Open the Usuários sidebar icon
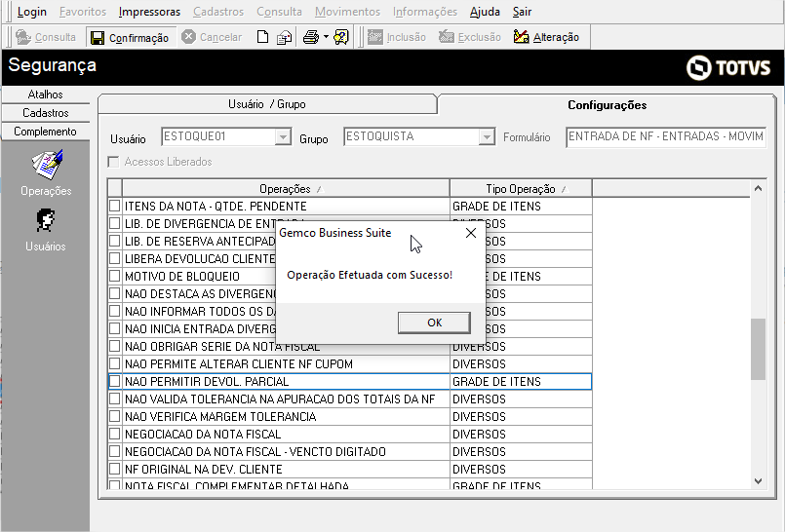Image resolution: width=785 pixels, height=532 pixels. 46,220
